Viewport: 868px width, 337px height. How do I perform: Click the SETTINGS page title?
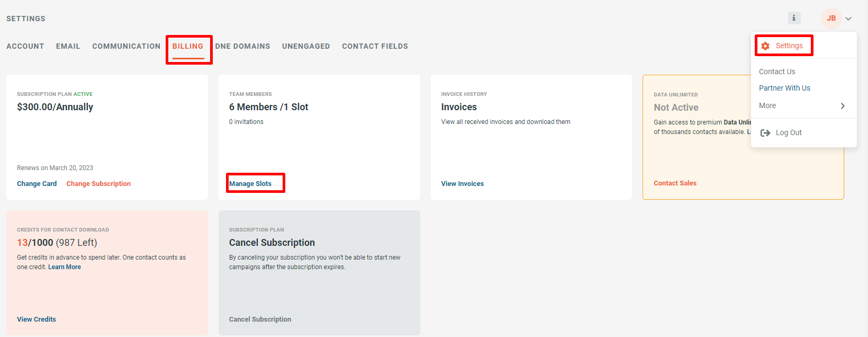point(26,19)
